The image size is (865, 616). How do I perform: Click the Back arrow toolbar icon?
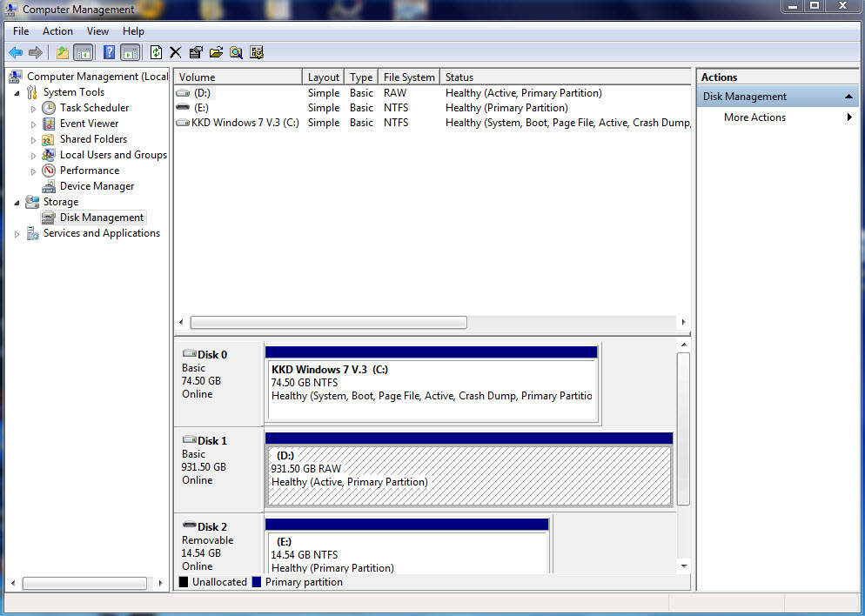pyautogui.click(x=16, y=52)
